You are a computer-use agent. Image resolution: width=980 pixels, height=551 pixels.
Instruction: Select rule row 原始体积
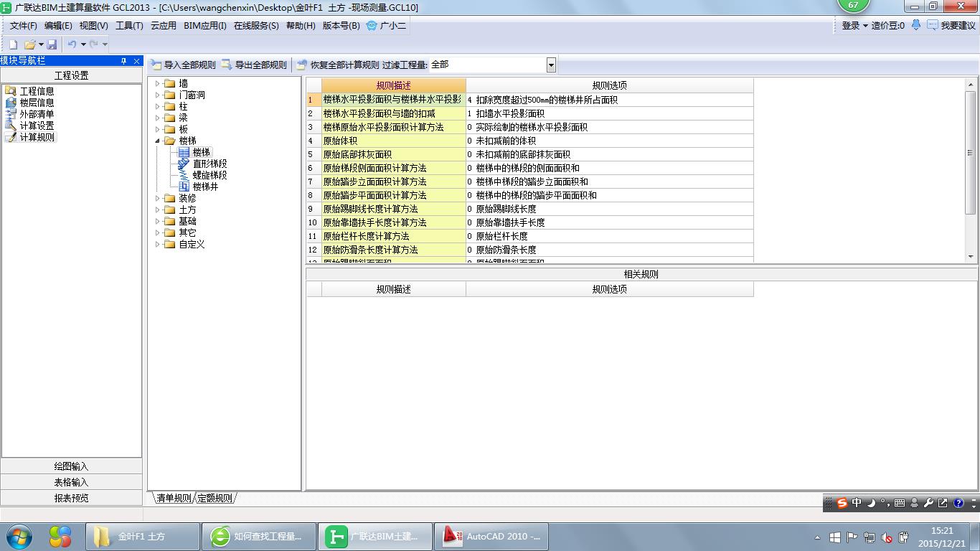(393, 141)
